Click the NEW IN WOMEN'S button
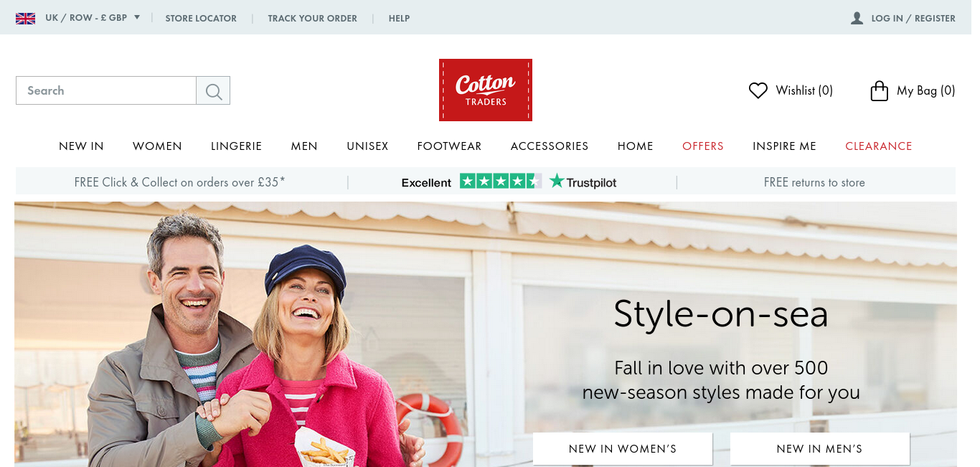Viewport: 980px width, 467px height. click(623, 449)
